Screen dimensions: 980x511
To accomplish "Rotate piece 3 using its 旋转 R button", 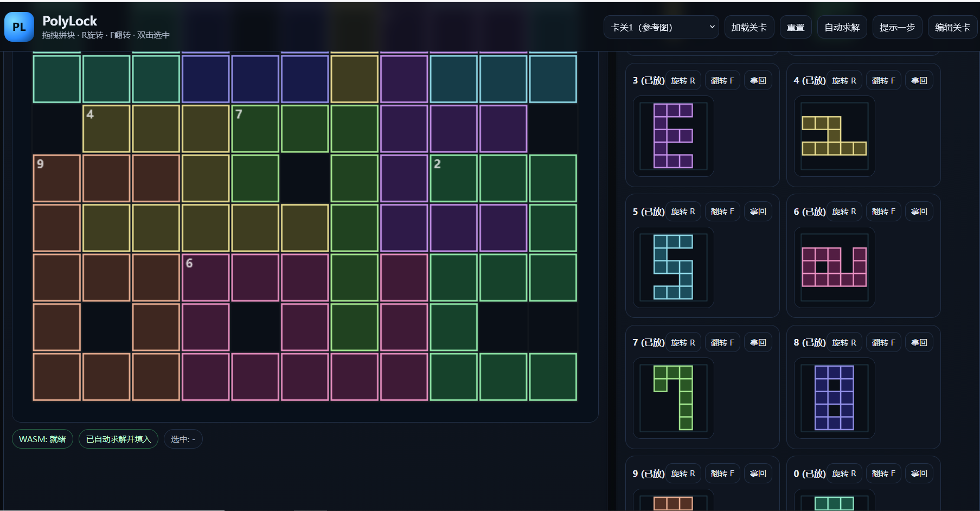I will [683, 80].
